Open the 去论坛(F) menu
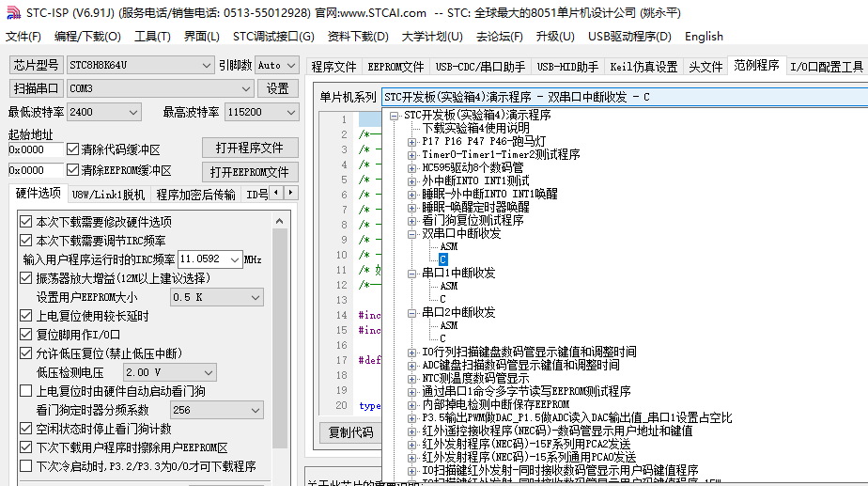Viewport: 868px width, 486px height. (500, 37)
